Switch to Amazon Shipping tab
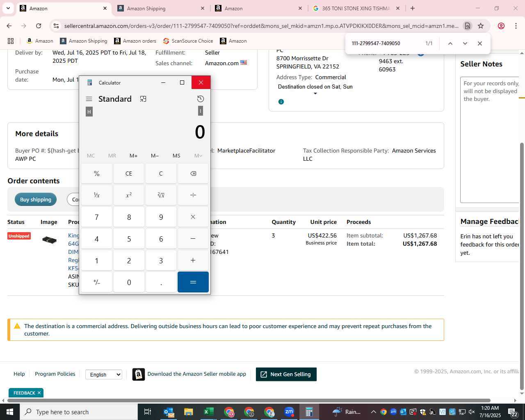This screenshot has width=525, height=420. click(x=161, y=8)
